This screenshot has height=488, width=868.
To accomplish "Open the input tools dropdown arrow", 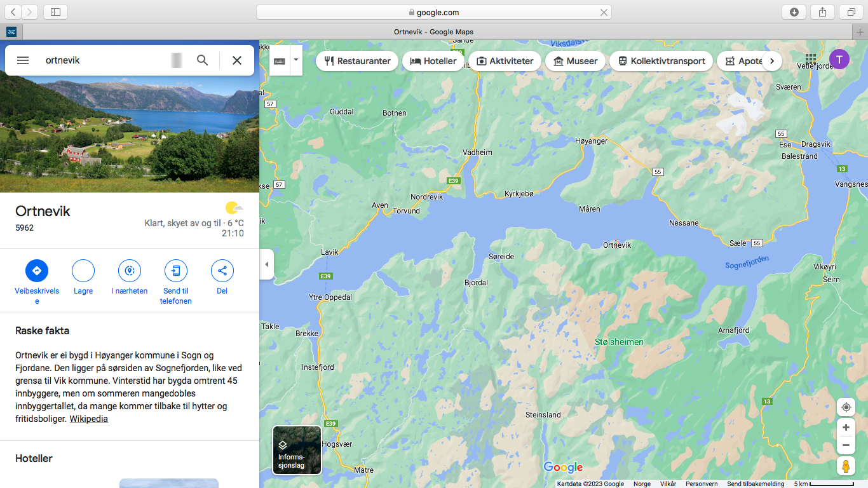I will point(296,60).
